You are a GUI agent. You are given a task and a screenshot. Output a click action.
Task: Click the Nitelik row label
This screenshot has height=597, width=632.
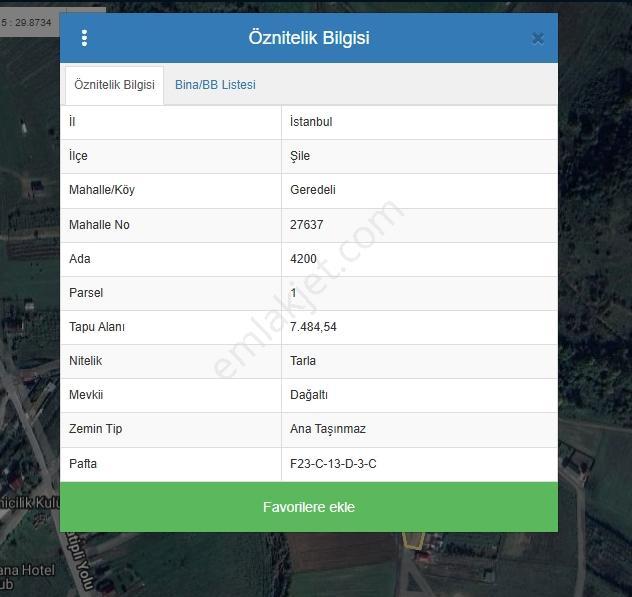[85, 360]
